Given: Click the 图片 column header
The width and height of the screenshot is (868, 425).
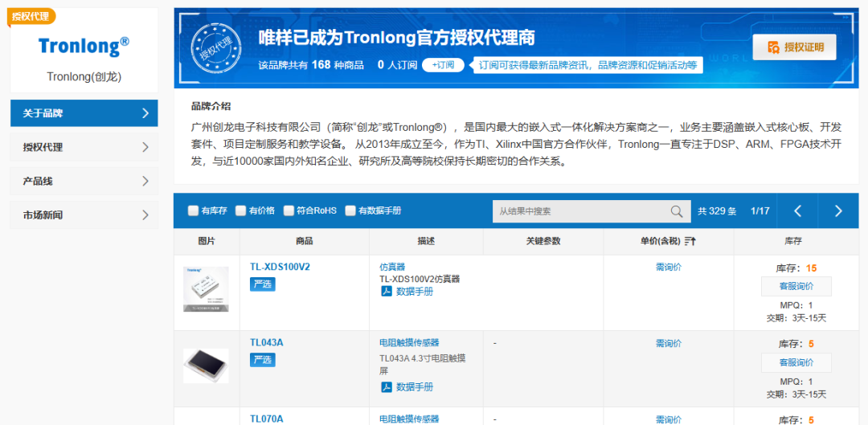Looking at the screenshot, I should pyautogui.click(x=207, y=241).
